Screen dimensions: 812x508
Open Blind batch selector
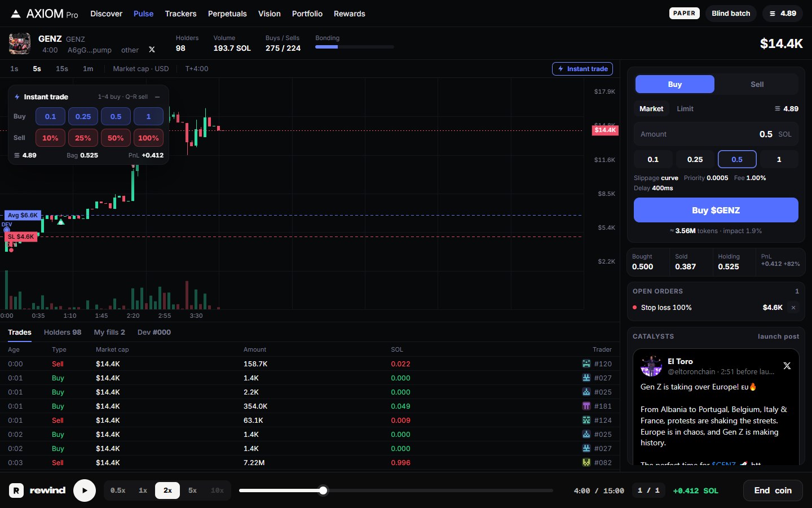[x=731, y=14]
